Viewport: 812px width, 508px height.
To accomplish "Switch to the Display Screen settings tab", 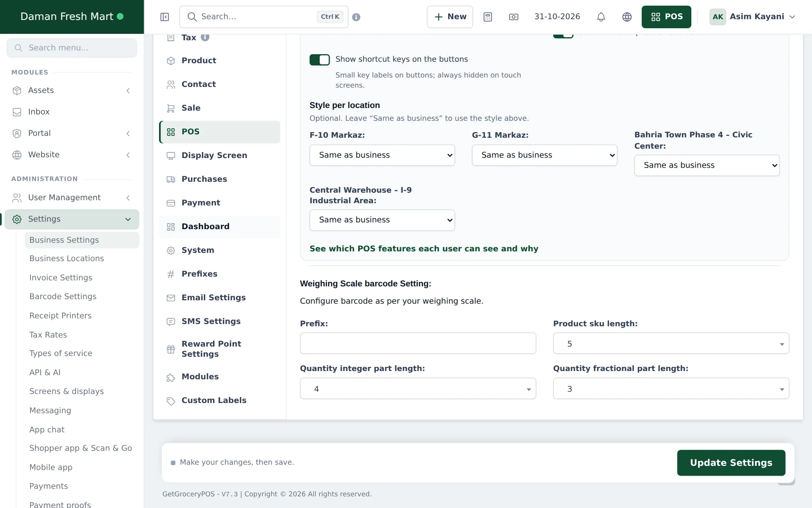I will point(220,155).
